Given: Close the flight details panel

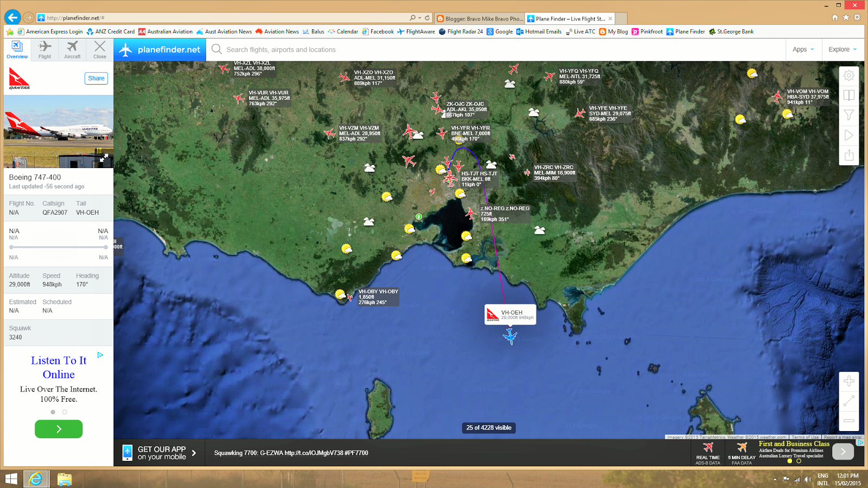Looking at the screenshot, I should pyautogui.click(x=100, y=49).
